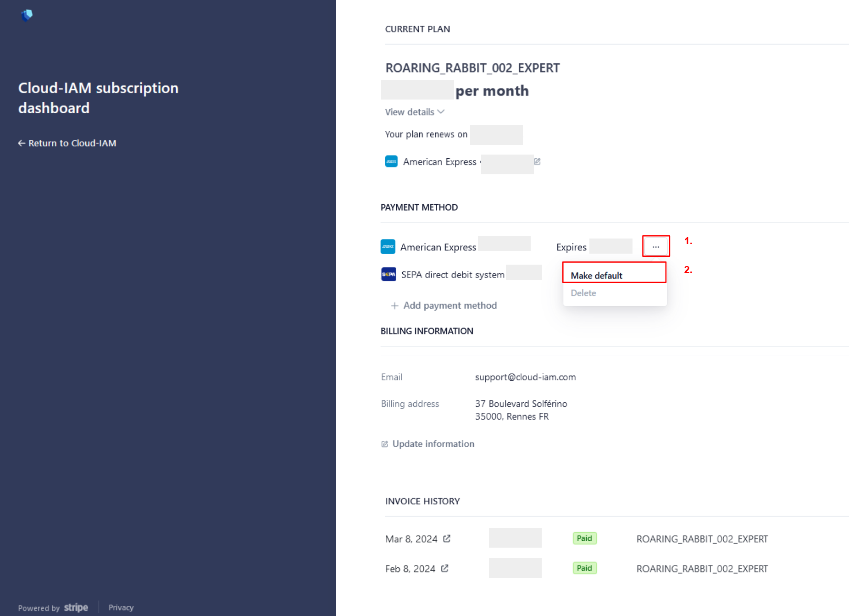Click the support@cloud-iam.com email text
This screenshot has height=616, width=849.
click(525, 377)
